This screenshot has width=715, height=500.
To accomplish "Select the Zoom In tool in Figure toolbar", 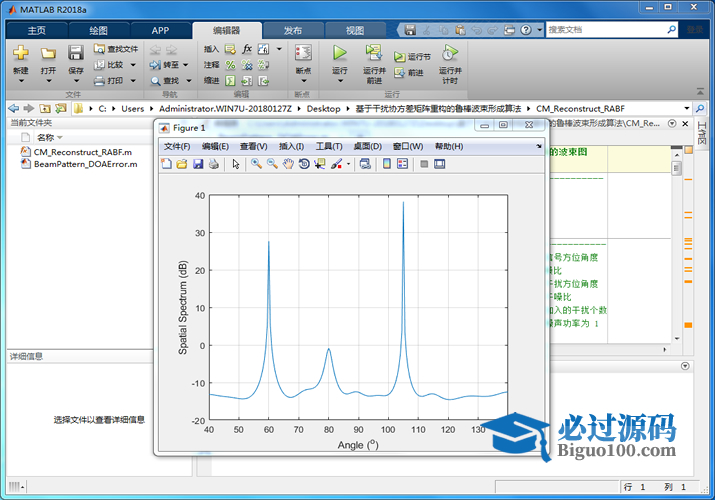I will (257, 164).
